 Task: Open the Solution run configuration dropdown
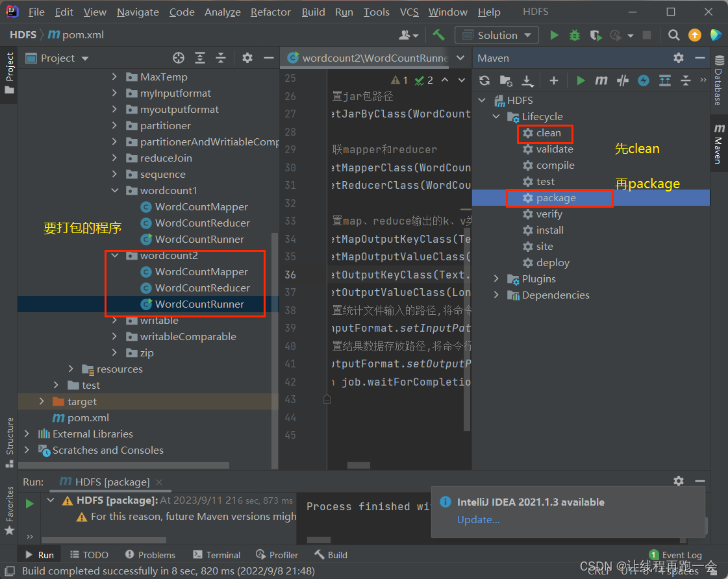pyautogui.click(x=497, y=35)
